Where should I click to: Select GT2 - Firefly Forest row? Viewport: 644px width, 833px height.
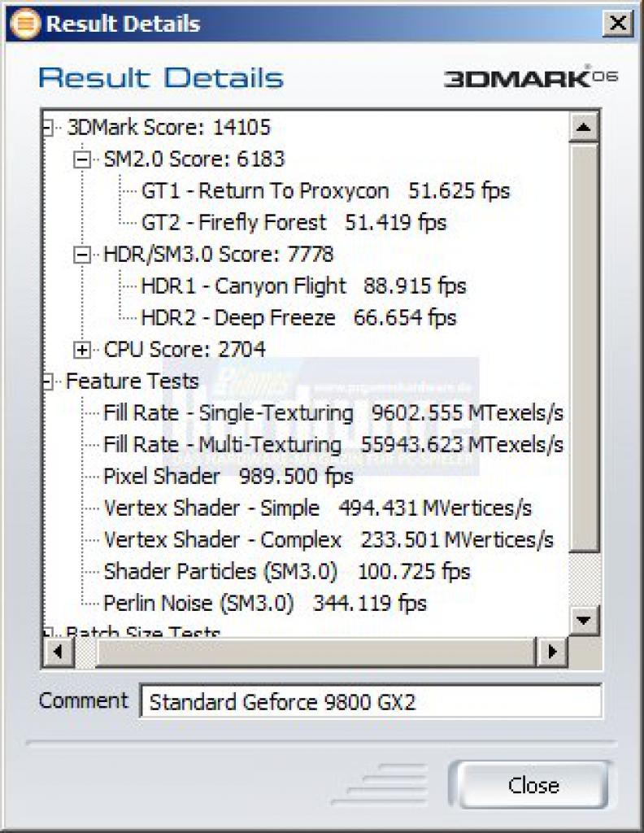coord(294,223)
